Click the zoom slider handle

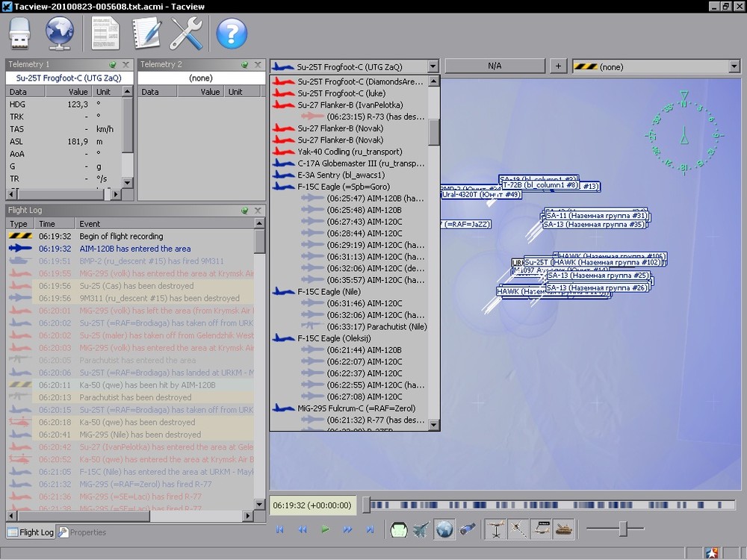pos(622,529)
